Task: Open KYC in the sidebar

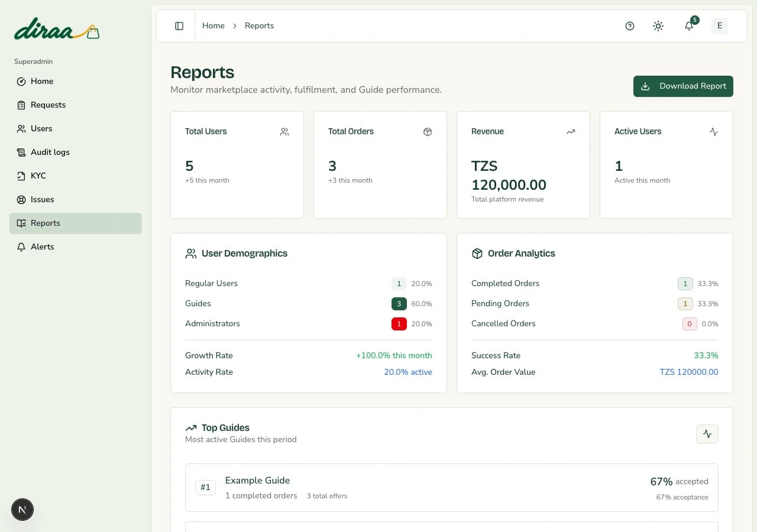Action: tap(76, 176)
